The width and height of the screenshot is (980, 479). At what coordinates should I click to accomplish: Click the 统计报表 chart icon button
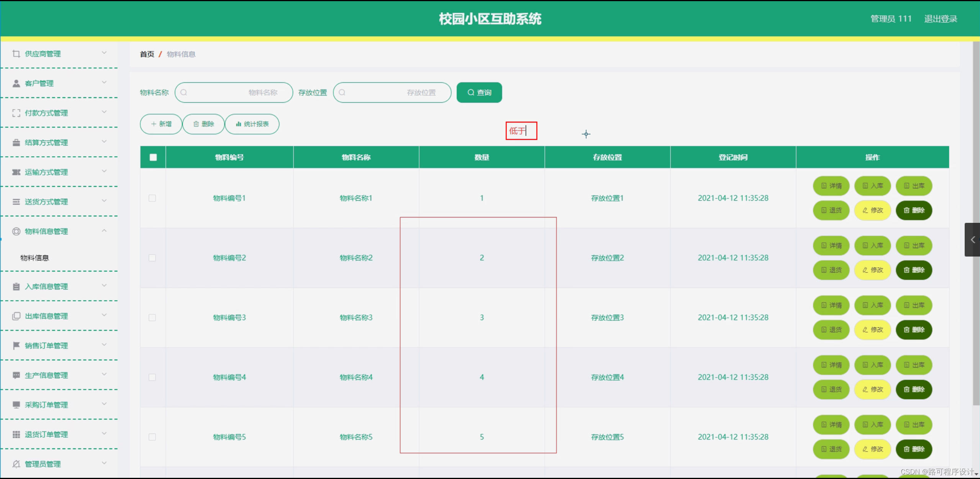pos(239,124)
